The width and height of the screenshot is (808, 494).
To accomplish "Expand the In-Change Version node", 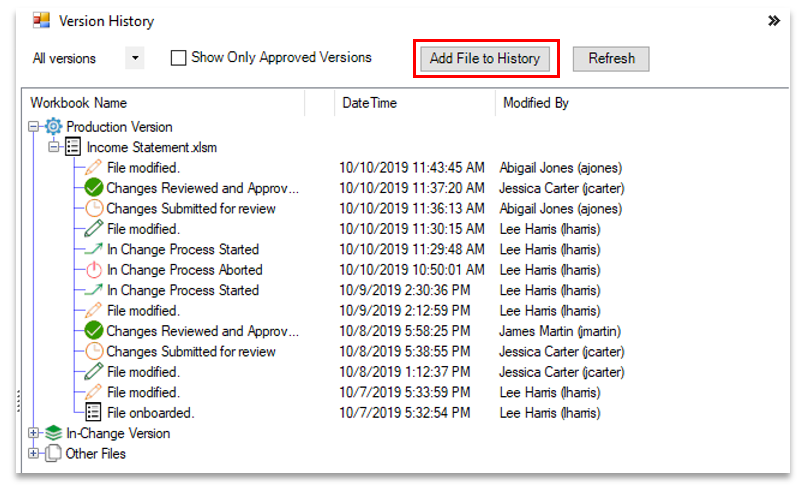I will [33, 433].
